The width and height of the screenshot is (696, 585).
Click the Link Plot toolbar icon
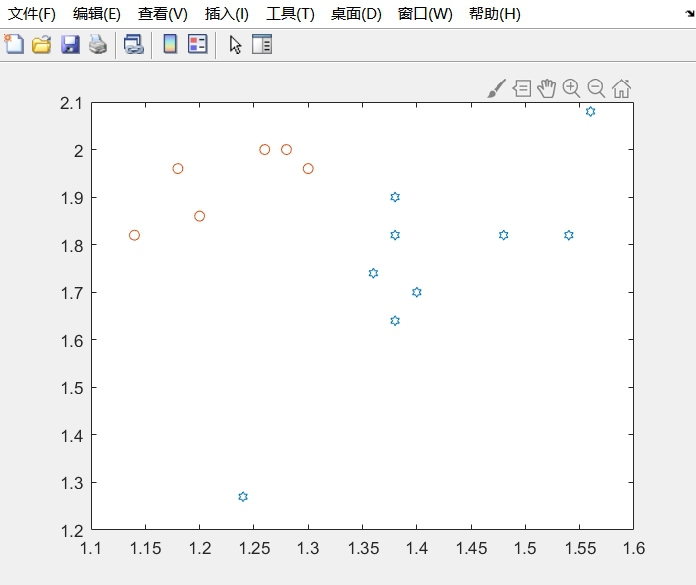point(133,44)
